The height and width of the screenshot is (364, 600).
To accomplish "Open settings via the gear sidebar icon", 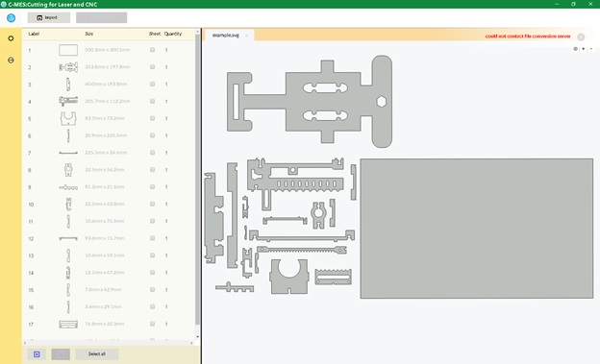I will point(11,38).
